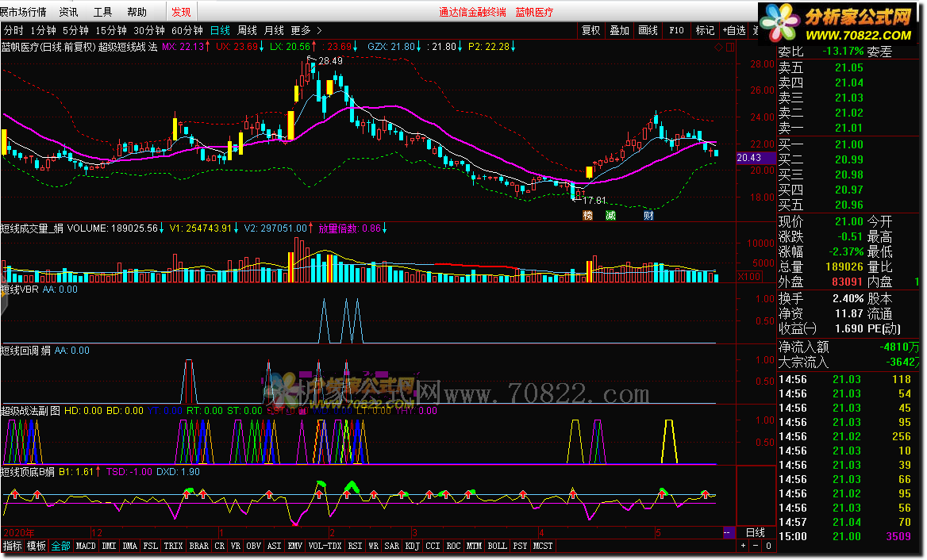Select the 15分钟 period tab
Image resolution: width=927 pixels, height=560 pixels.
111,30
